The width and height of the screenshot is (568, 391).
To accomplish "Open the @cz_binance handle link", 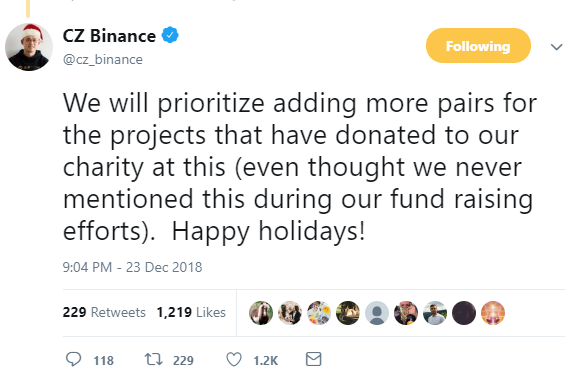I will coord(103,59).
